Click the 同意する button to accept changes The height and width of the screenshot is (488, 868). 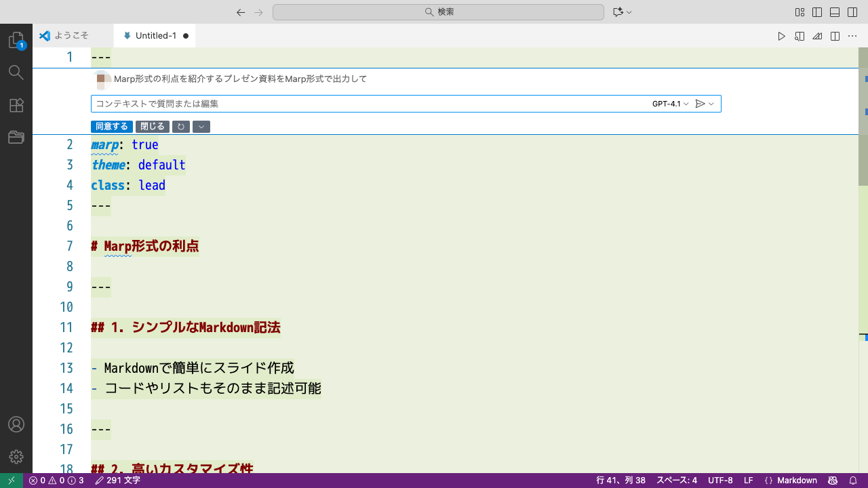[x=112, y=127]
